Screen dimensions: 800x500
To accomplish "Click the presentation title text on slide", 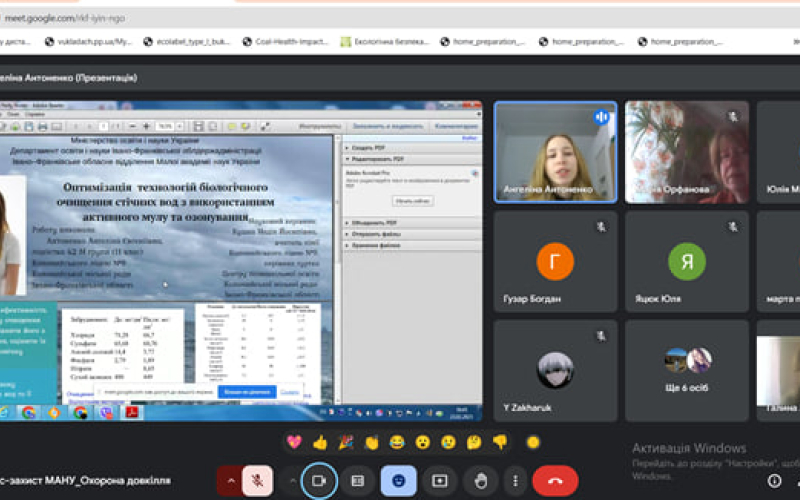I will pos(165,202).
